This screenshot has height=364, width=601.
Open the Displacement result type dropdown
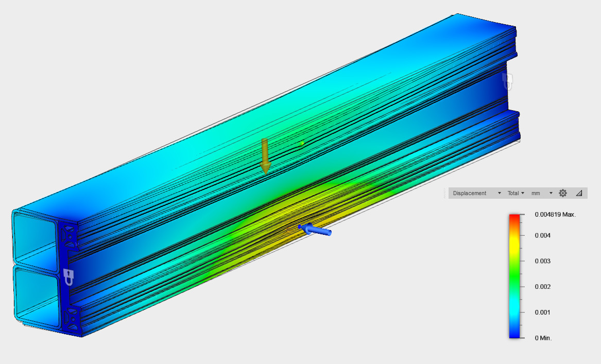point(476,193)
